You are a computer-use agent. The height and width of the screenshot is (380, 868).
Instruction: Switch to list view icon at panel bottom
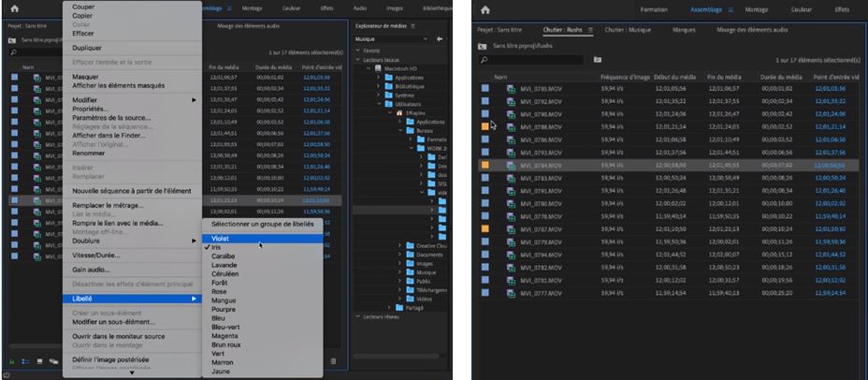pyautogui.click(x=25, y=361)
